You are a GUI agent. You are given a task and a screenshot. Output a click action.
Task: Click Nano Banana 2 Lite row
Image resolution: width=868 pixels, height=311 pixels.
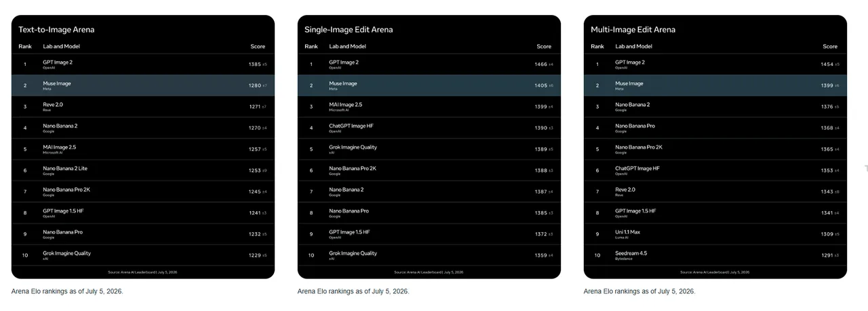click(x=143, y=170)
